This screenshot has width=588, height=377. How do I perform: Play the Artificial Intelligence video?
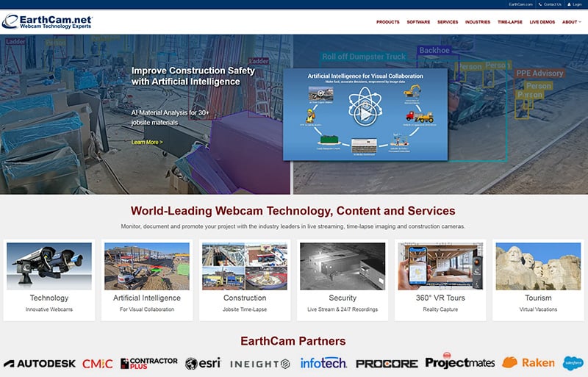[x=365, y=115]
